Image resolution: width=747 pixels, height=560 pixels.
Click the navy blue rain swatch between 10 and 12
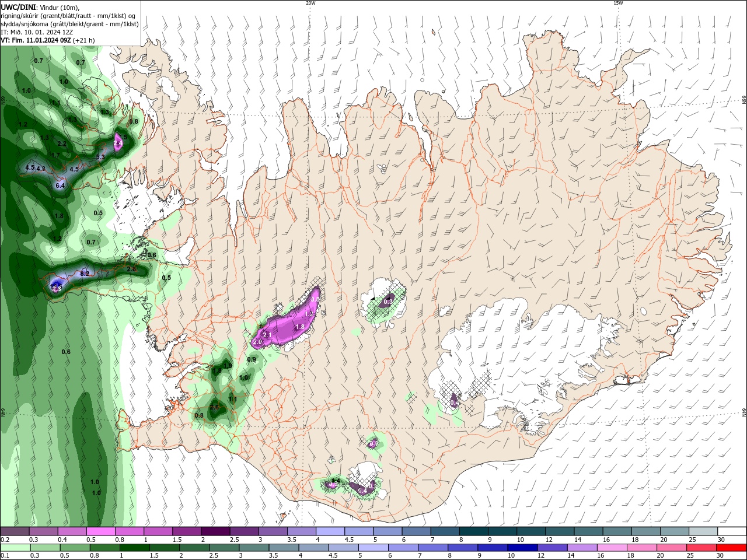pyautogui.click(x=523, y=548)
